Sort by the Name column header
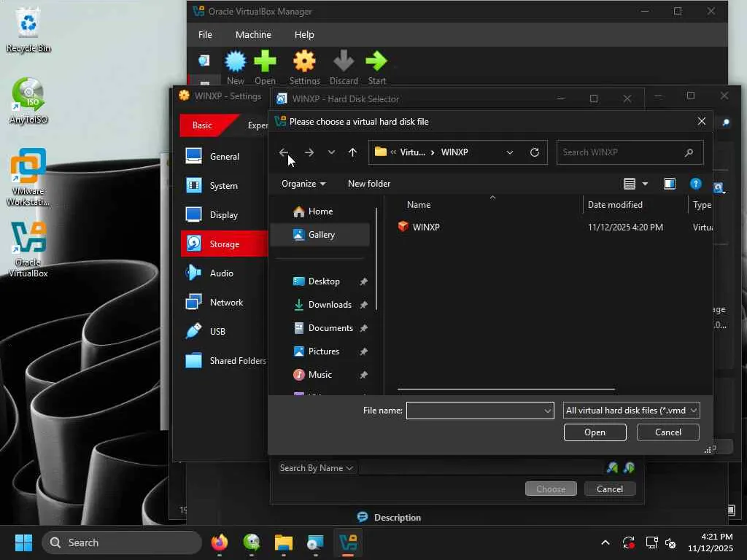This screenshot has height=560, width=747. tap(419, 205)
